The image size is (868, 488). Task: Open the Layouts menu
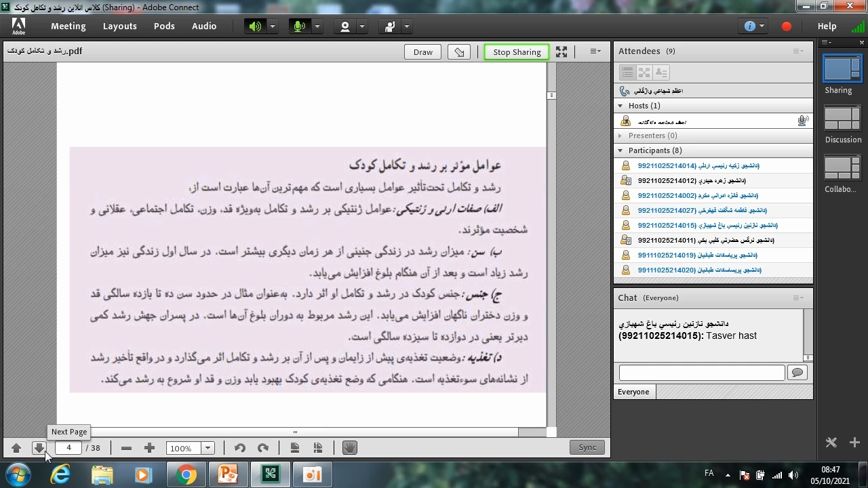(x=119, y=26)
